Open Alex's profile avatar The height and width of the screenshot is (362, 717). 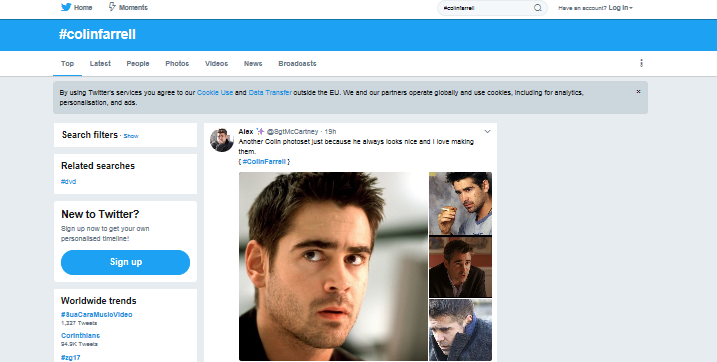[x=222, y=140]
